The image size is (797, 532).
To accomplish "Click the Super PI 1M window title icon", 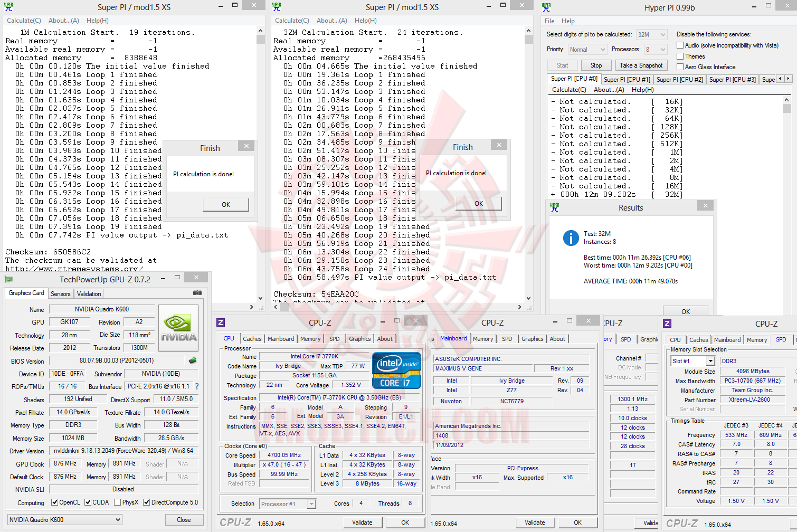I will (x=8, y=7).
